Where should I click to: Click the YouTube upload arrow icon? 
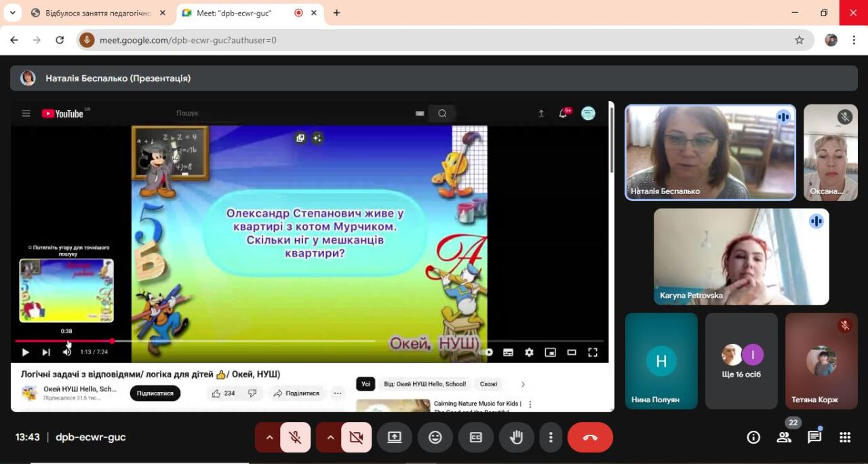541,113
